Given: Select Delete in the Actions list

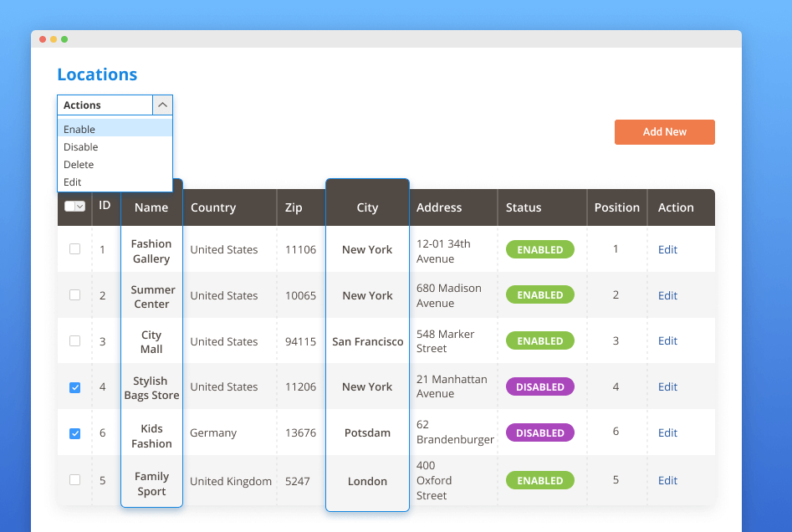Looking at the screenshot, I should (79, 165).
